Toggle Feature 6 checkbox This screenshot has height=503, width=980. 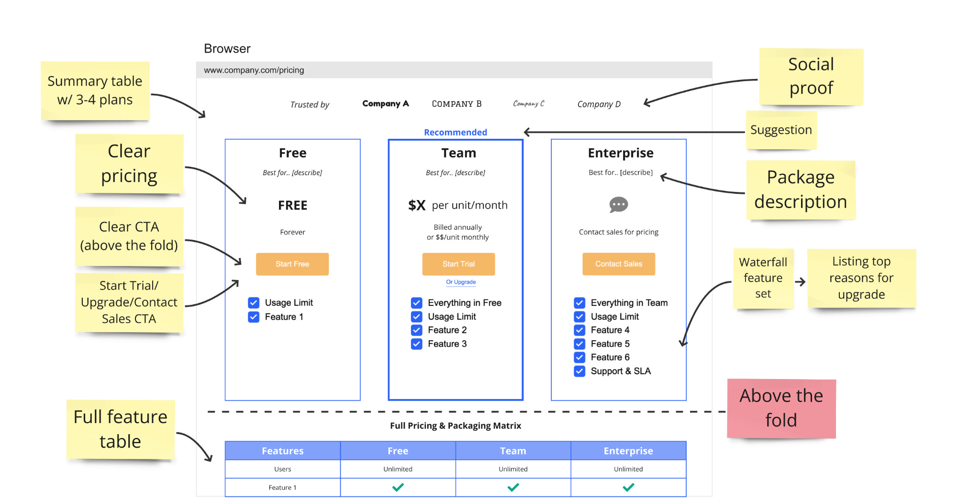click(579, 358)
